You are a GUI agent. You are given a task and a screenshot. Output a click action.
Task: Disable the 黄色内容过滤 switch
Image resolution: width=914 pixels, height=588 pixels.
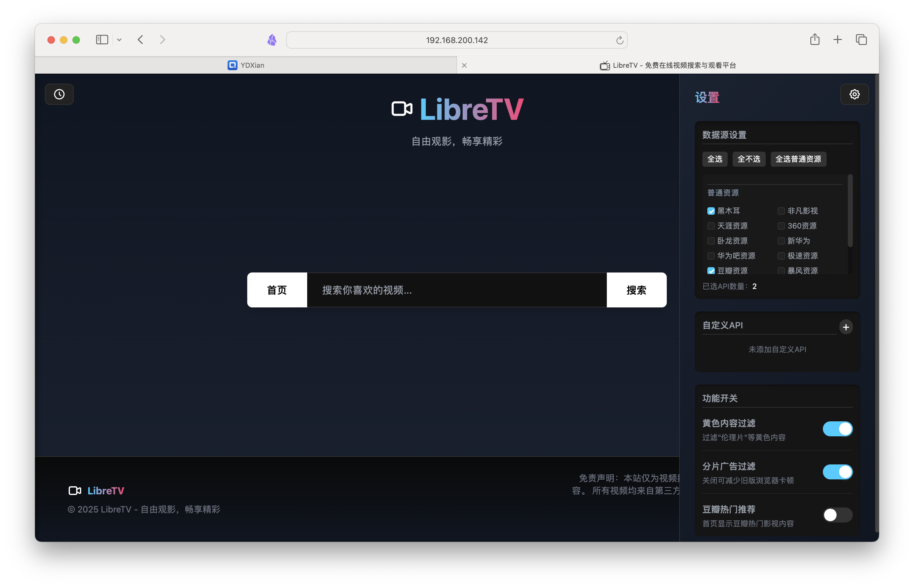pyautogui.click(x=837, y=429)
